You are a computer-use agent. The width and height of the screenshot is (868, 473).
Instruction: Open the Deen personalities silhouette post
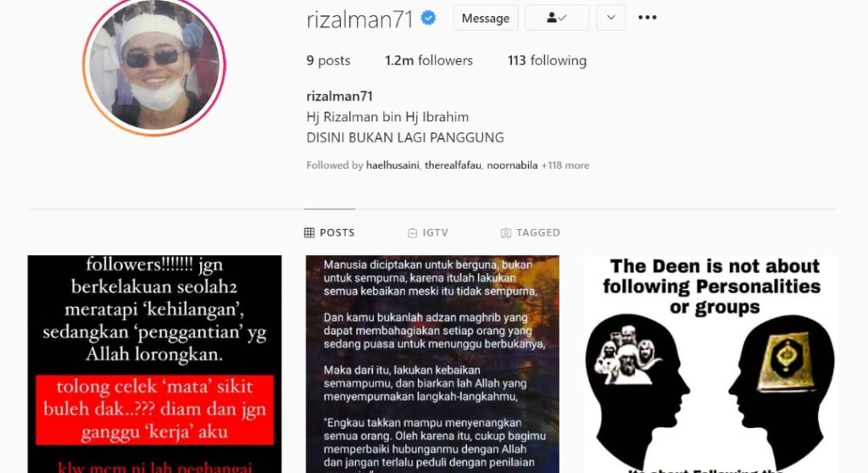point(710,364)
